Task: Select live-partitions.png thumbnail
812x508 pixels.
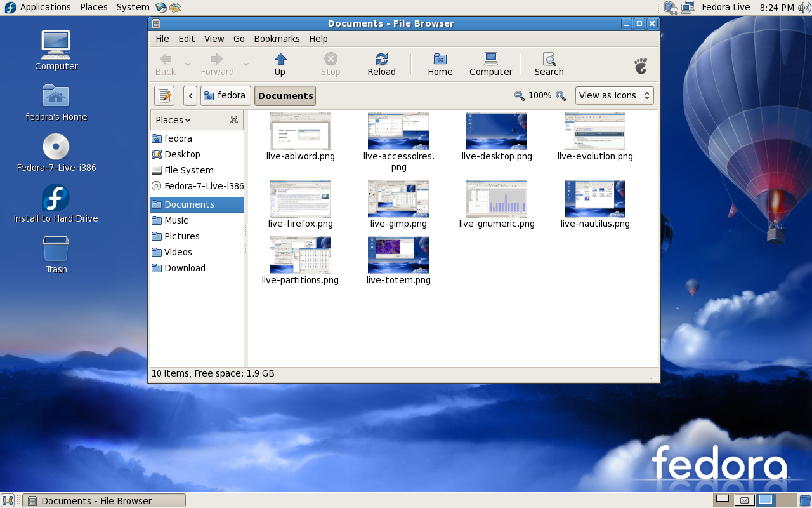Action: pos(300,255)
